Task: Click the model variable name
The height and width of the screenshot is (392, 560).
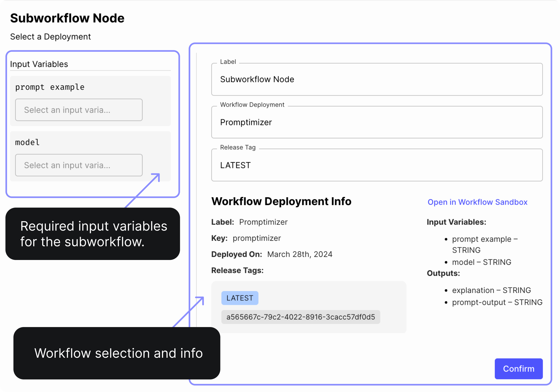Action: 27,142
